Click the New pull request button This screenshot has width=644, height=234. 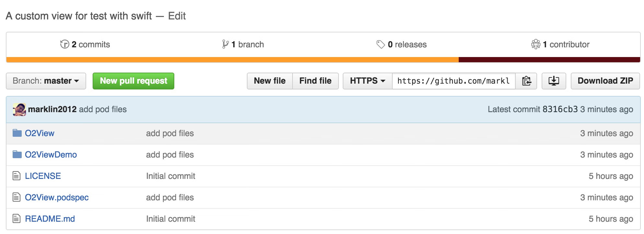[x=133, y=81]
